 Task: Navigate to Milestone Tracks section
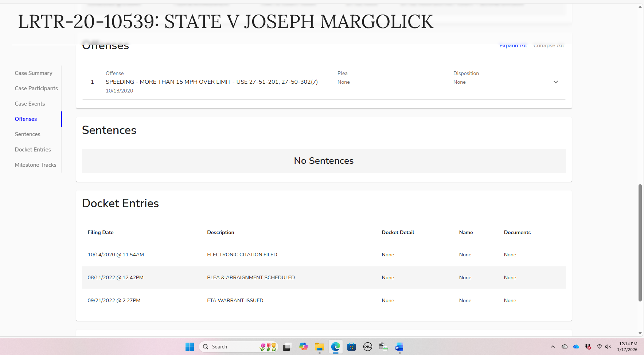click(35, 165)
